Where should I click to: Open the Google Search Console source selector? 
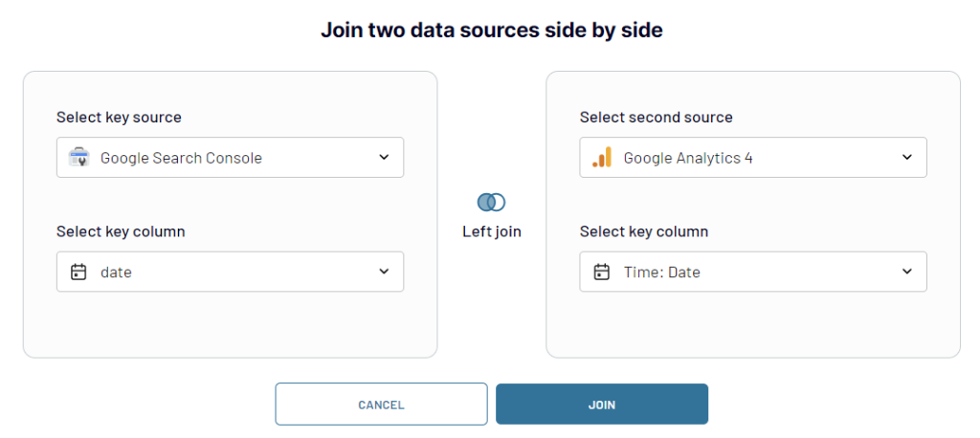(230, 158)
